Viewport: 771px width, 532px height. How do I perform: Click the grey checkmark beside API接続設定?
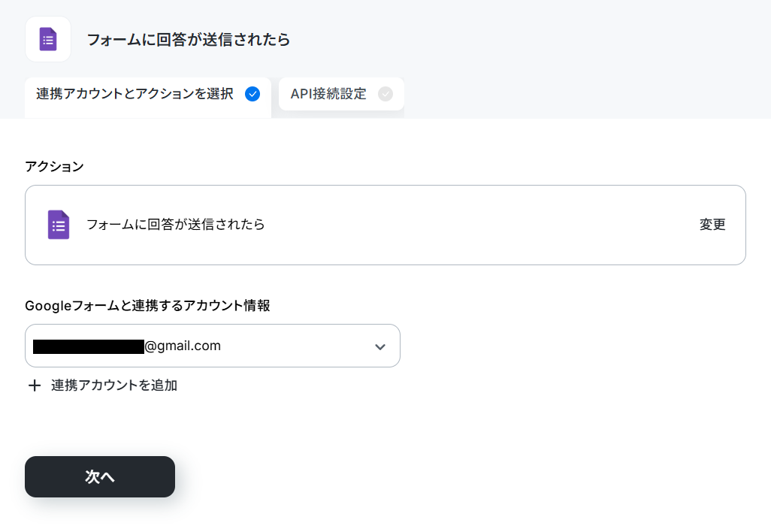coord(385,94)
